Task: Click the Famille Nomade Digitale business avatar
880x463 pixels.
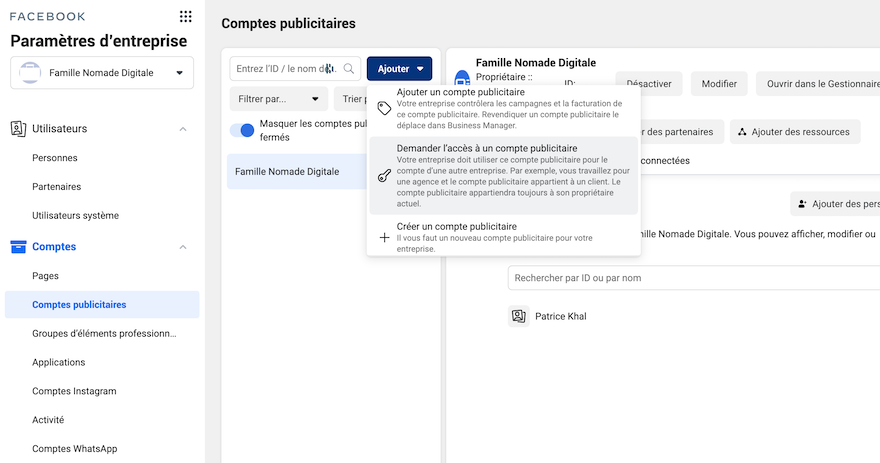Action: coord(30,72)
